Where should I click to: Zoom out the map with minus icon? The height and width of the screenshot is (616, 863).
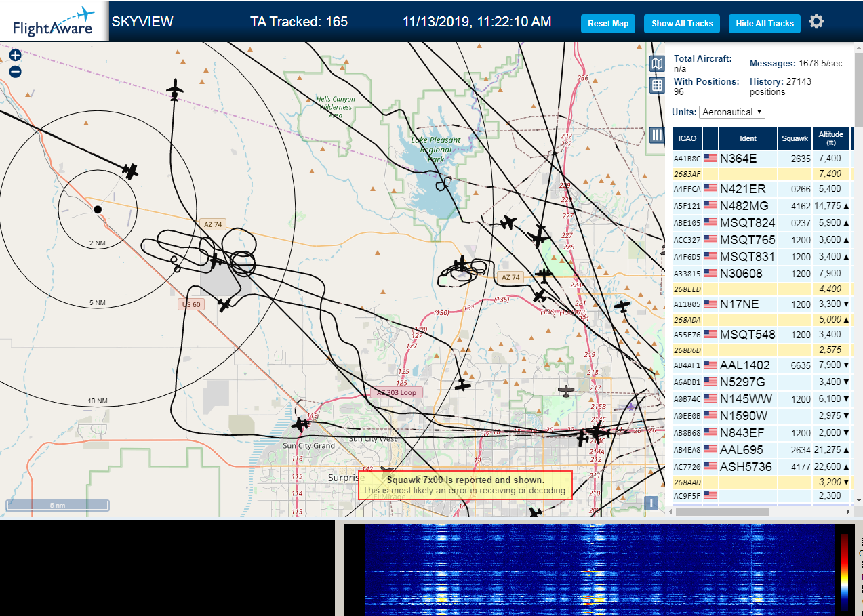[x=15, y=71]
